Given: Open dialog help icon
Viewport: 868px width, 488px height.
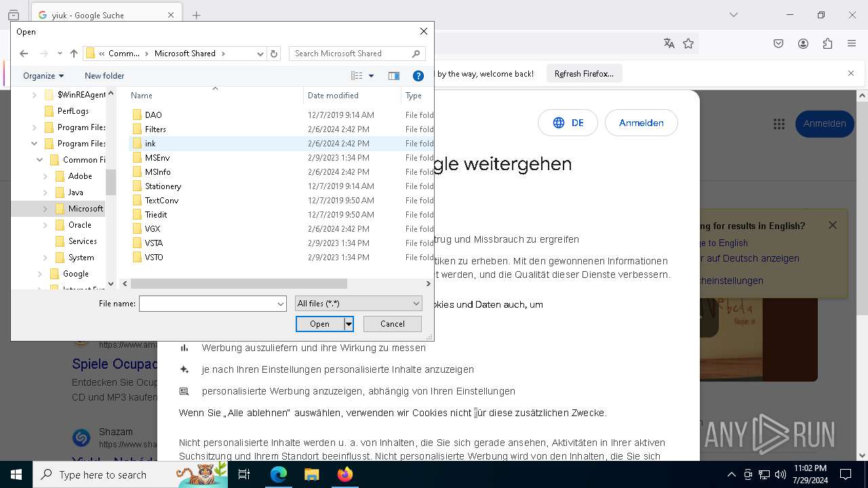Looking at the screenshot, I should [418, 76].
